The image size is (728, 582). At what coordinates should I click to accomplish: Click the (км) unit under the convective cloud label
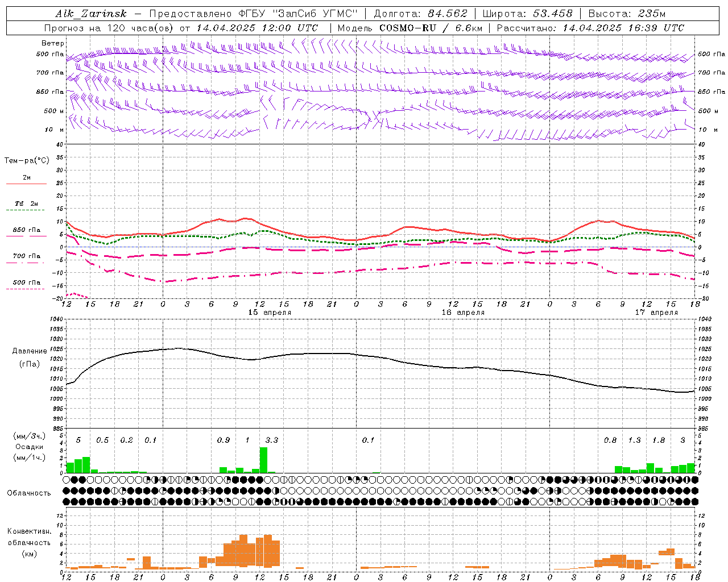click(x=30, y=554)
